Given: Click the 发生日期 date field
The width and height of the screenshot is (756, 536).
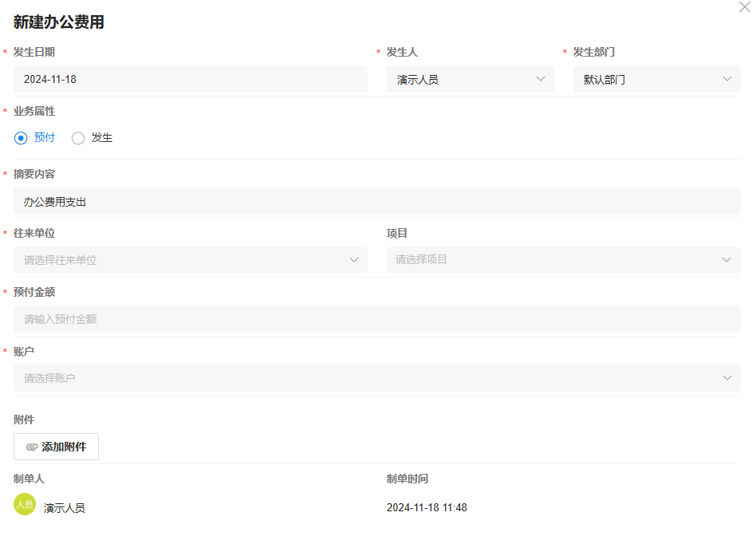Looking at the screenshot, I should [190, 79].
